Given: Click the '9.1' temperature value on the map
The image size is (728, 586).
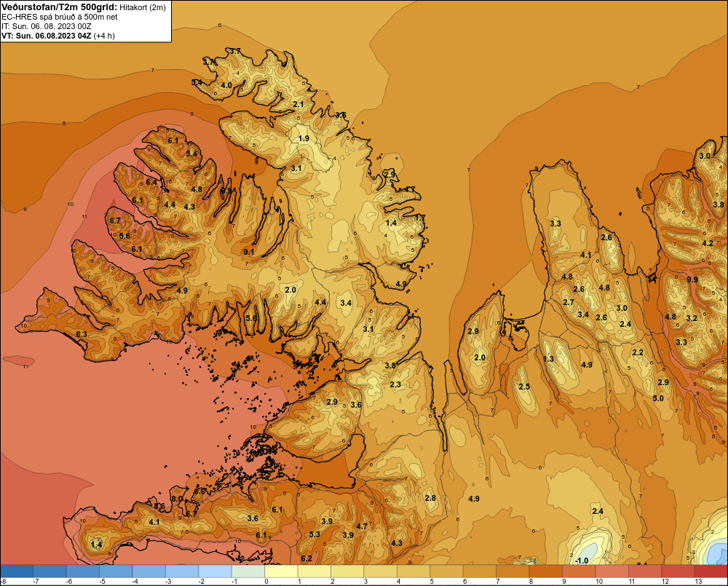Looking at the screenshot, I should [248, 252].
